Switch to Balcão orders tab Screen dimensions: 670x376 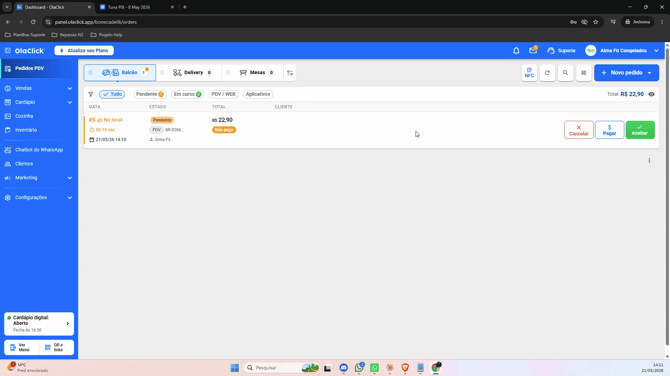[x=120, y=73]
